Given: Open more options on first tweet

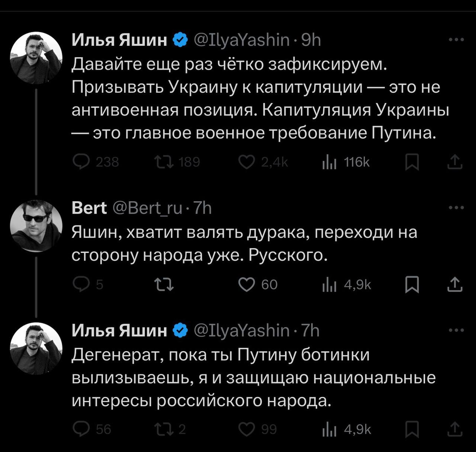Looking at the screenshot, I should [x=456, y=40].
